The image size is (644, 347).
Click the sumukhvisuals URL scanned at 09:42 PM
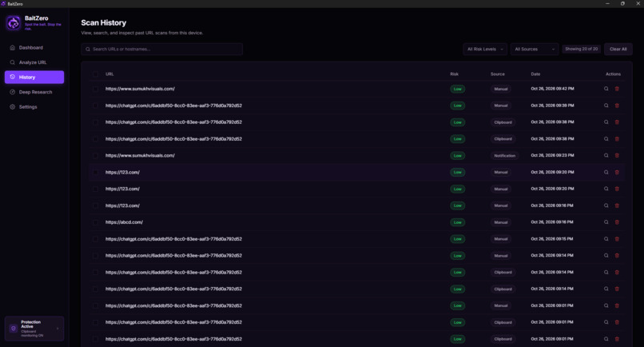click(x=140, y=89)
